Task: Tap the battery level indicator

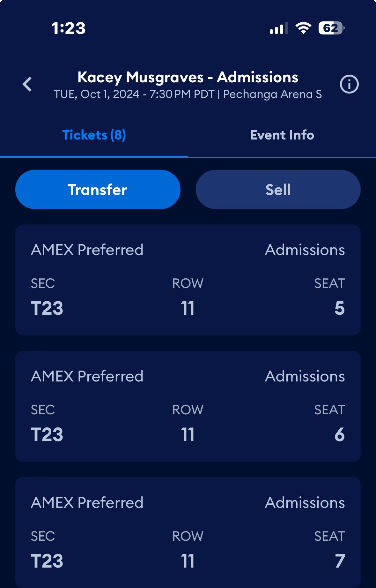Action: 331,28
